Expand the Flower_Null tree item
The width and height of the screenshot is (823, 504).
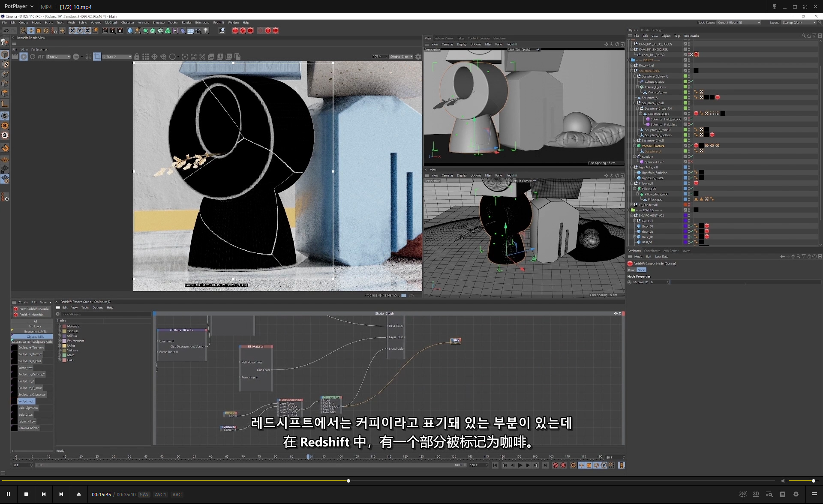(632, 66)
